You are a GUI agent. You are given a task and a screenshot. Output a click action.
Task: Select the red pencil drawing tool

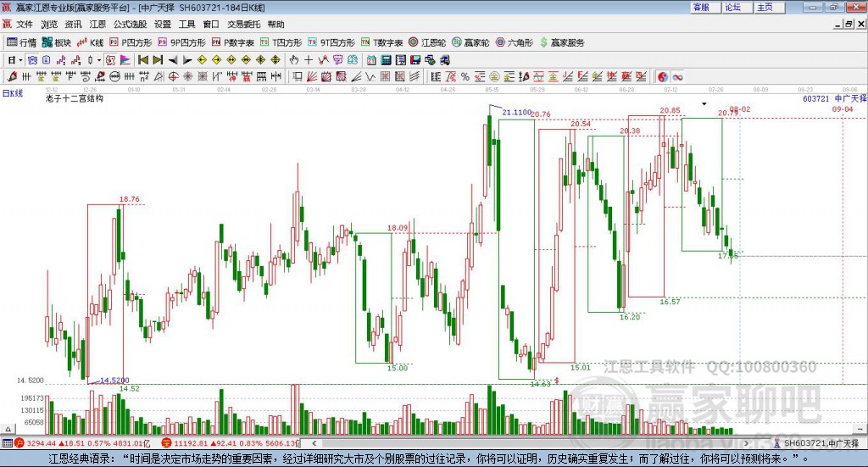(x=12, y=77)
